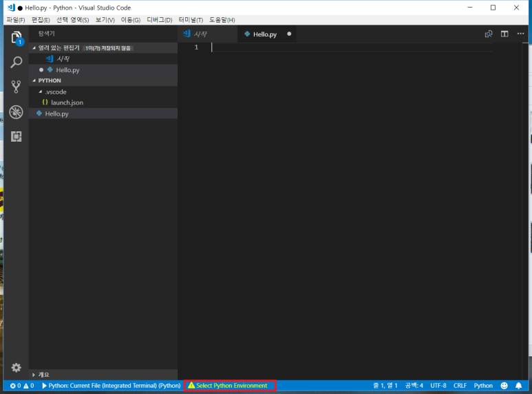Open the 선택 영역(S) menu
Viewport: 532px width, 394px height.
(x=72, y=20)
